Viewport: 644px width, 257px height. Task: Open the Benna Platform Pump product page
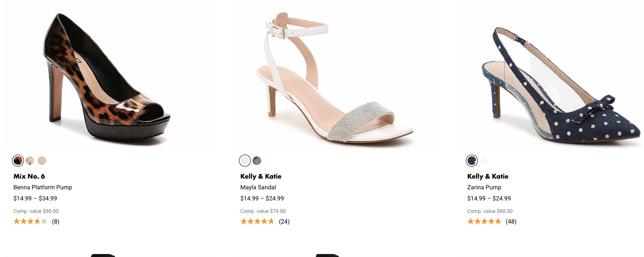pos(43,187)
